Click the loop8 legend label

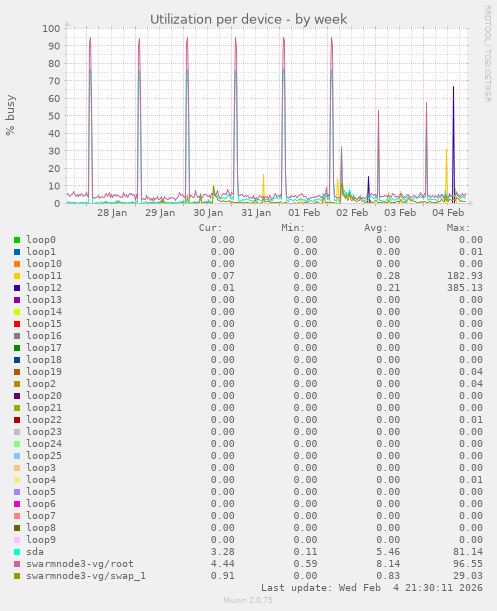[41, 528]
